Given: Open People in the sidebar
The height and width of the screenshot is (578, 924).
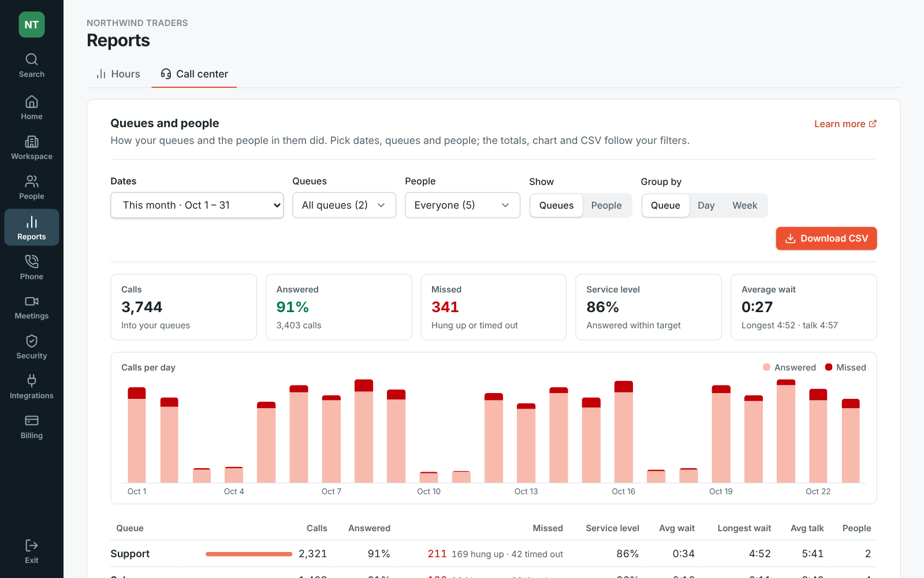Looking at the screenshot, I should click(32, 188).
